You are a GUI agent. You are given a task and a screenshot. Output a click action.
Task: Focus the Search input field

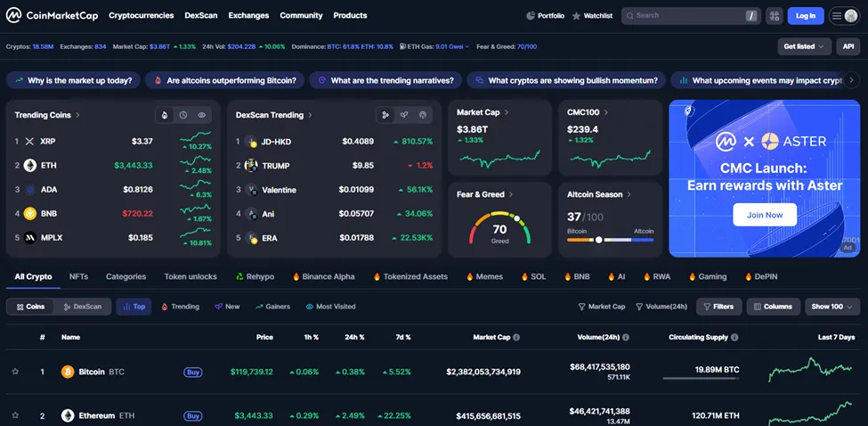point(691,16)
